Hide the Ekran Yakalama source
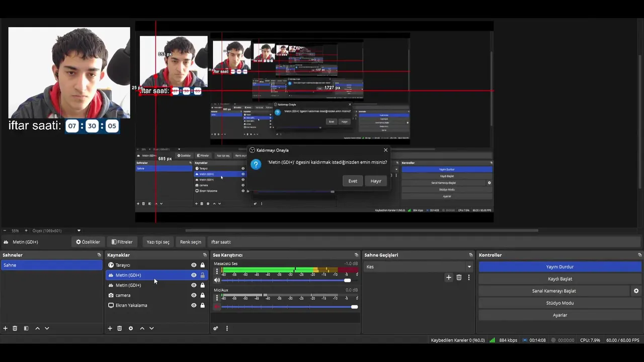The image size is (644, 362). (x=194, y=305)
